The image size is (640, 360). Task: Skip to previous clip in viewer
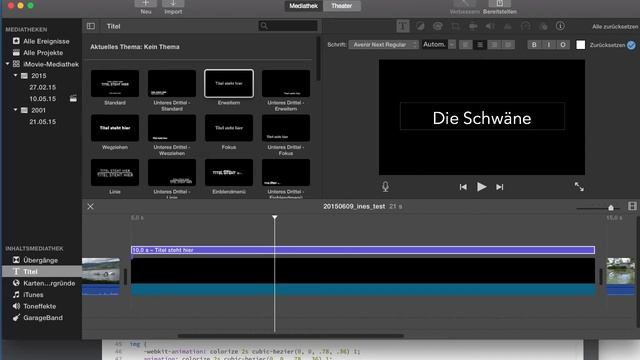pos(463,187)
